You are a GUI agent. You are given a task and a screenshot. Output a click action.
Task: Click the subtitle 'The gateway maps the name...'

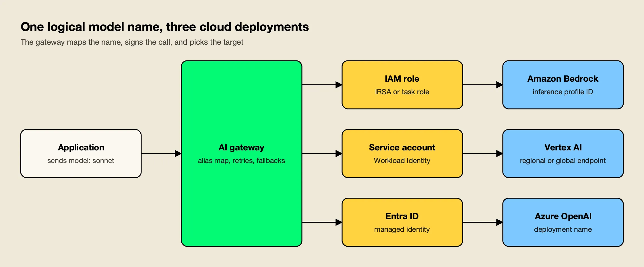(x=132, y=42)
